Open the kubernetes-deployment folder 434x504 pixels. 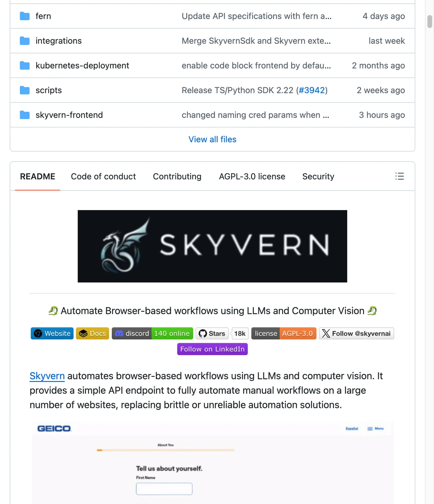tap(82, 66)
